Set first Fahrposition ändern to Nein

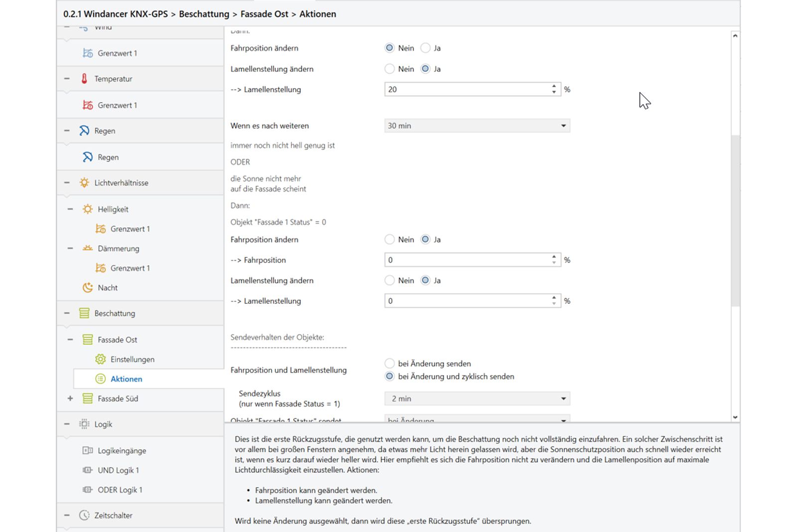click(390, 48)
